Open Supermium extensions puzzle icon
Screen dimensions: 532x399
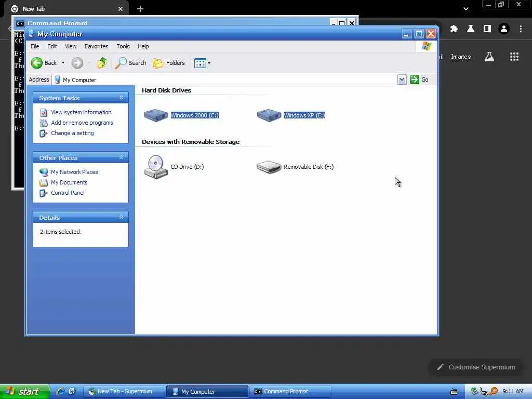click(454, 29)
